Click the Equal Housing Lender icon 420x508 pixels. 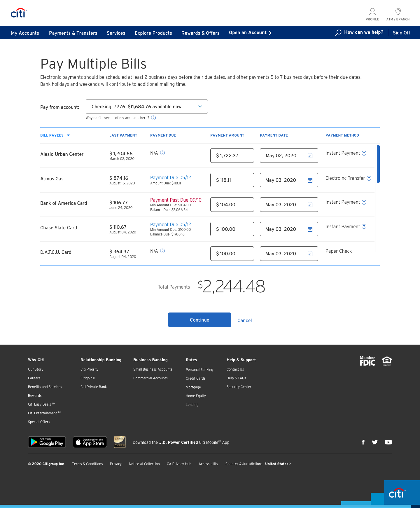pos(387,361)
